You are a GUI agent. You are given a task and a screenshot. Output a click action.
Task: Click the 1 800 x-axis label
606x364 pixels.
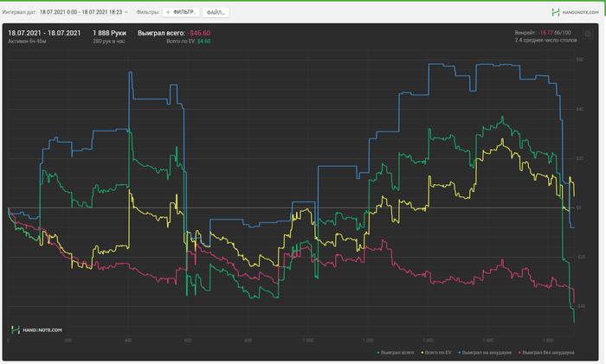[x=548, y=341]
